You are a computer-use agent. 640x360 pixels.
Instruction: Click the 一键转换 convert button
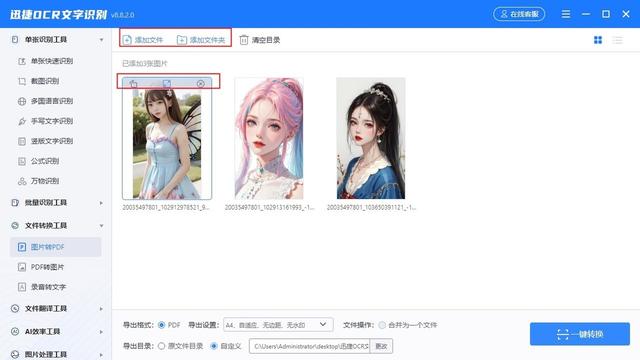(580, 334)
